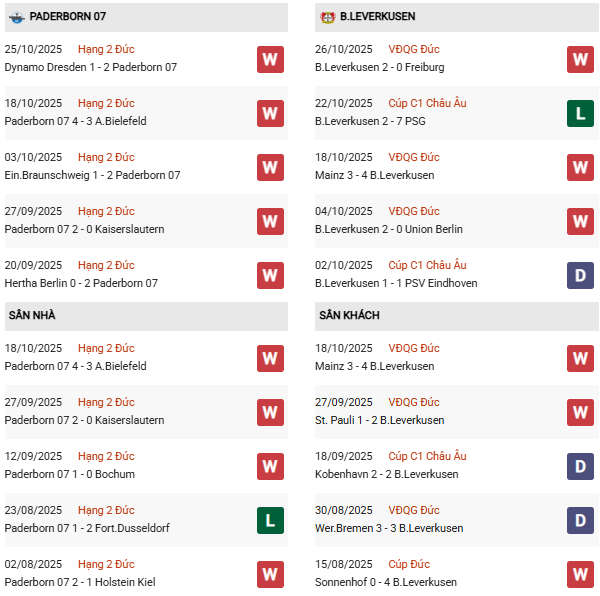Screen dimensions: 600x596
Task: Click the D badge beside the PSV Eindhoven match
Action: [580, 275]
